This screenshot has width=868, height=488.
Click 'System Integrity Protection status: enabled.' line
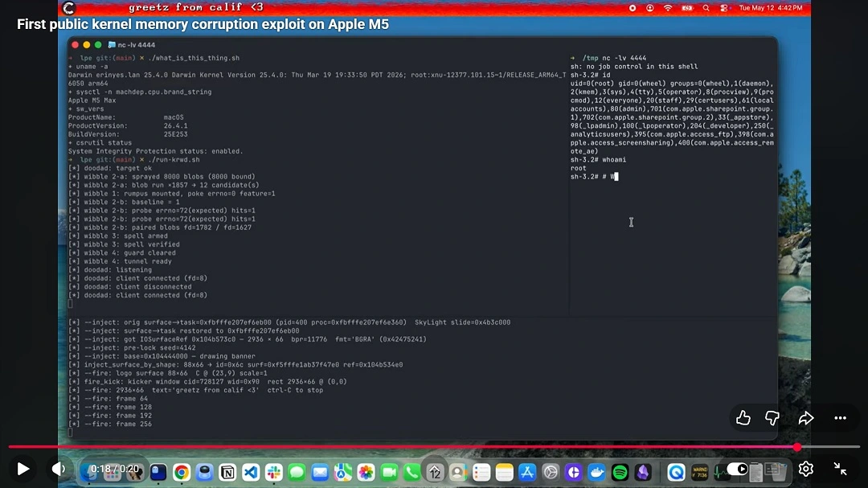[156, 151]
